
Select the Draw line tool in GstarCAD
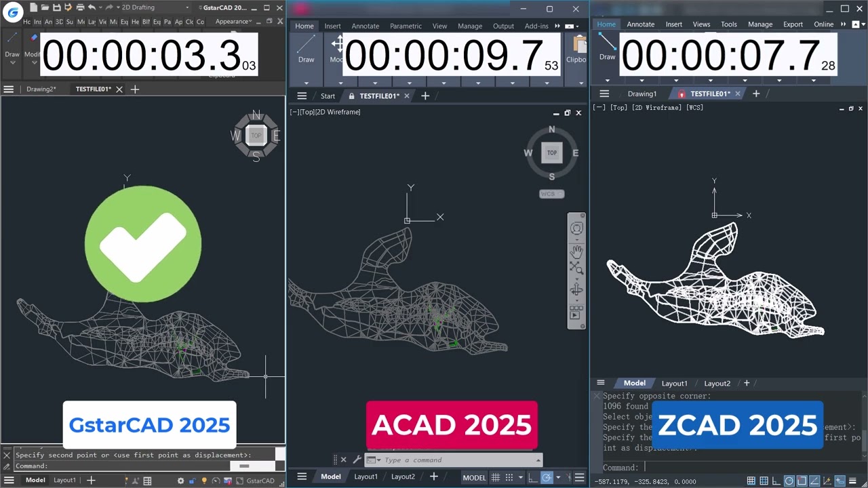click(12, 39)
